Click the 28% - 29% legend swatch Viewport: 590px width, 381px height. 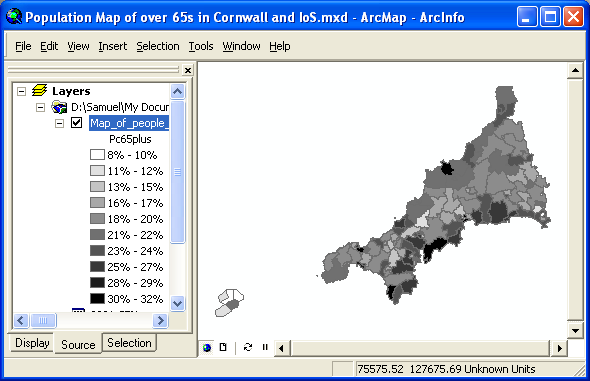[97, 282]
